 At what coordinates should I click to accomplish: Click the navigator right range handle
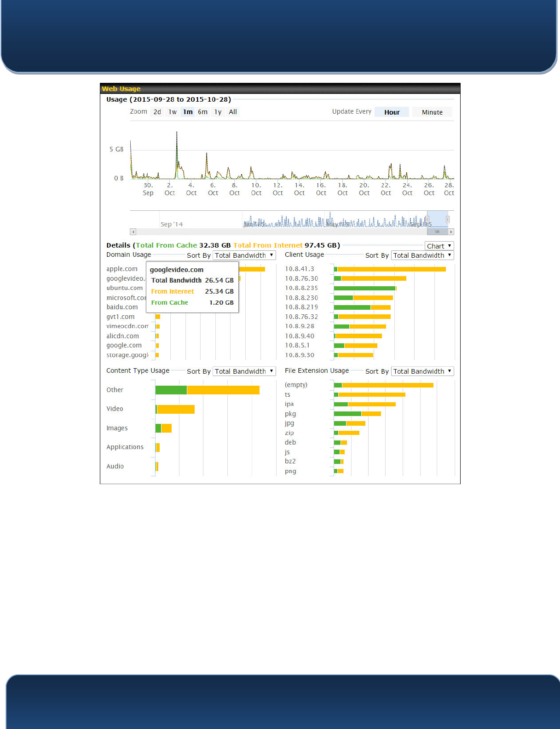point(447,220)
